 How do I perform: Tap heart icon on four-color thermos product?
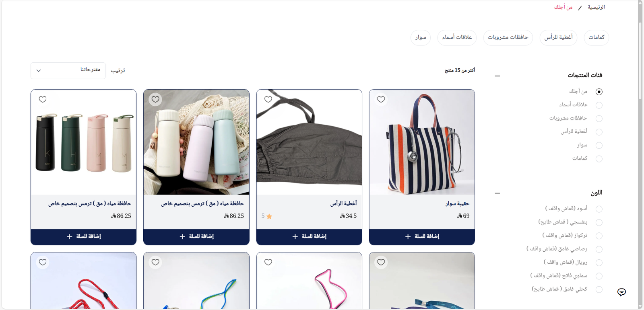(x=43, y=99)
